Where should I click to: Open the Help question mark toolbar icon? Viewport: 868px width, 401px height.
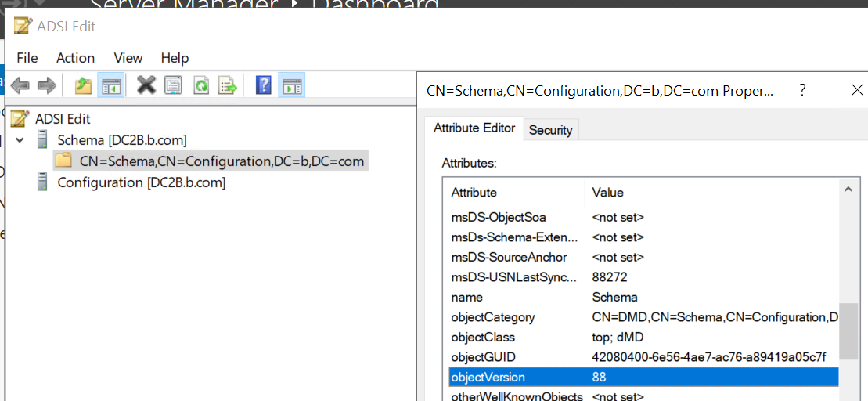click(x=264, y=85)
